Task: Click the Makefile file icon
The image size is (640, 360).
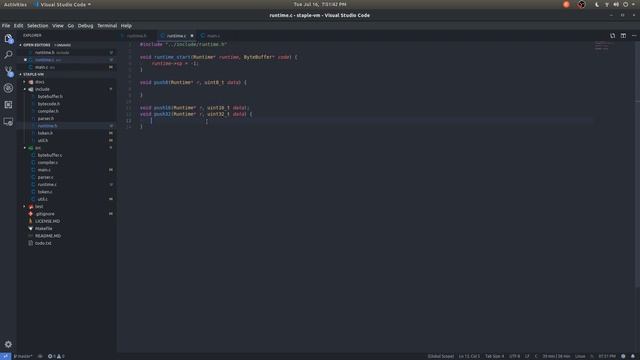Action: (x=31, y=229)
